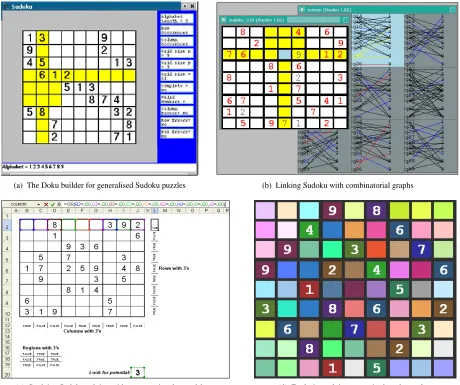Viewport: 460px width, 385px height.
Task: Click the 'Alphabet = 123456789' status bar text
Action: coord(33,166)
